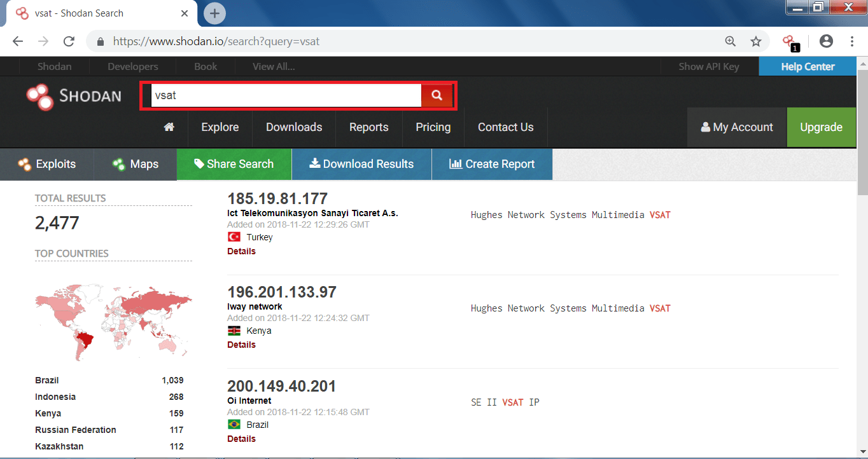Open IP 200.149.40.201 result
Image resolution: width=868 pixels, height=459 pixels.
click(x=281, y=386)
